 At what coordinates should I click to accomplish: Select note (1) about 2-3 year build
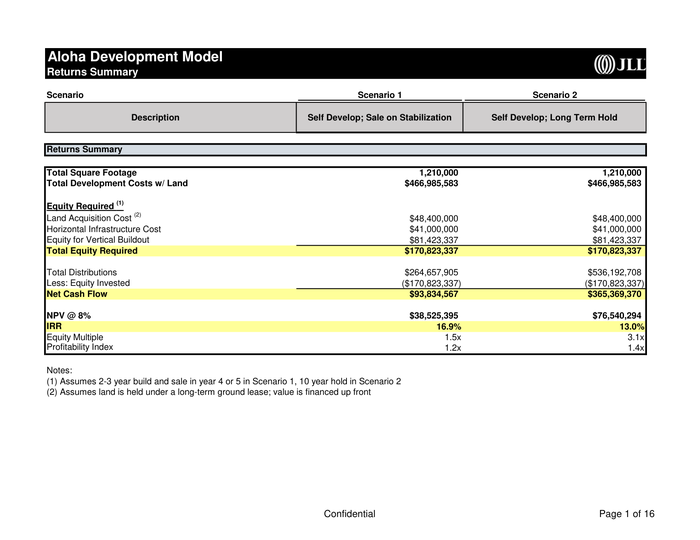(x=224, y=382)
